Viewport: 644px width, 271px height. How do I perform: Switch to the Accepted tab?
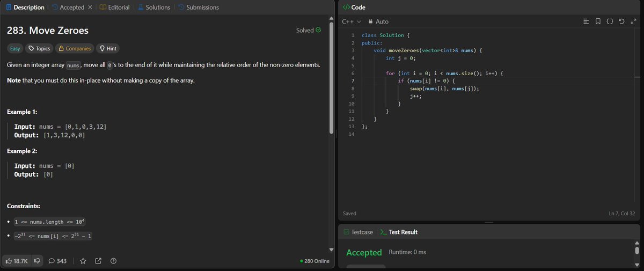[68, 8]
